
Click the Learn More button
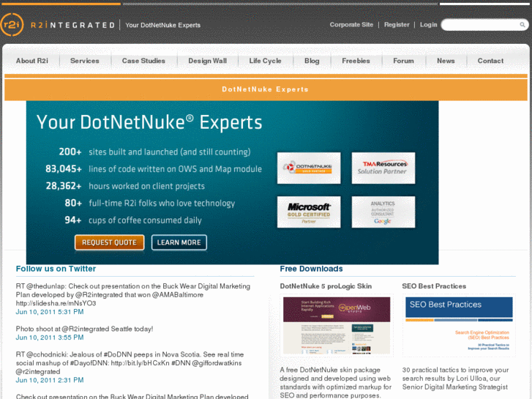[179, 242]
